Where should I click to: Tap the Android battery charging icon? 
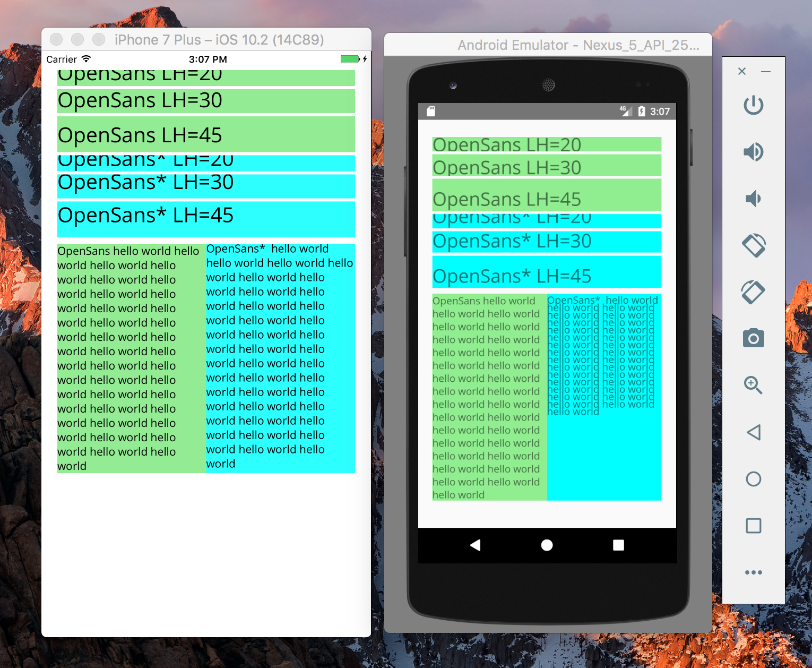[x=641, y=111]
